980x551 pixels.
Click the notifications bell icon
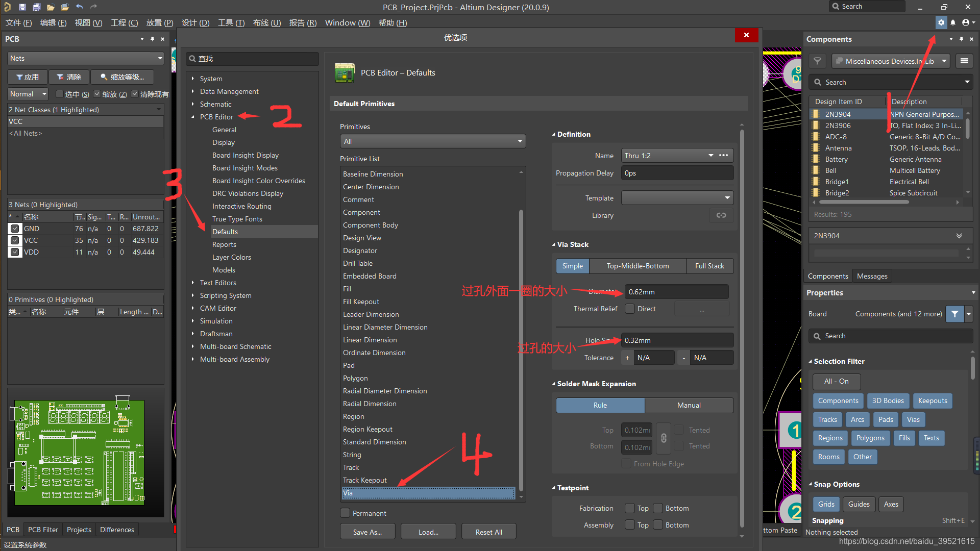[953, 22]
